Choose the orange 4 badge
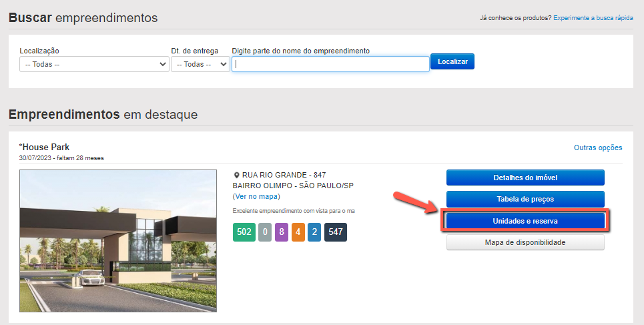 click(298, 232)
